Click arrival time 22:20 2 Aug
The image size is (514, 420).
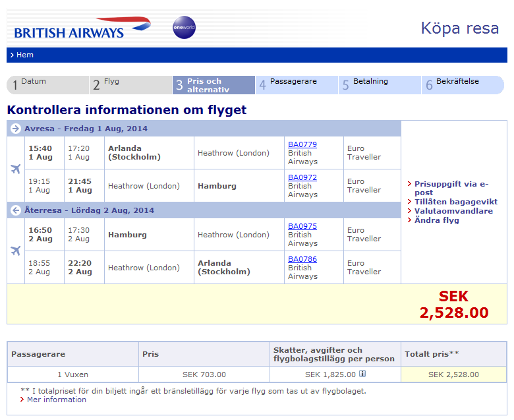(x=80, y=267)
